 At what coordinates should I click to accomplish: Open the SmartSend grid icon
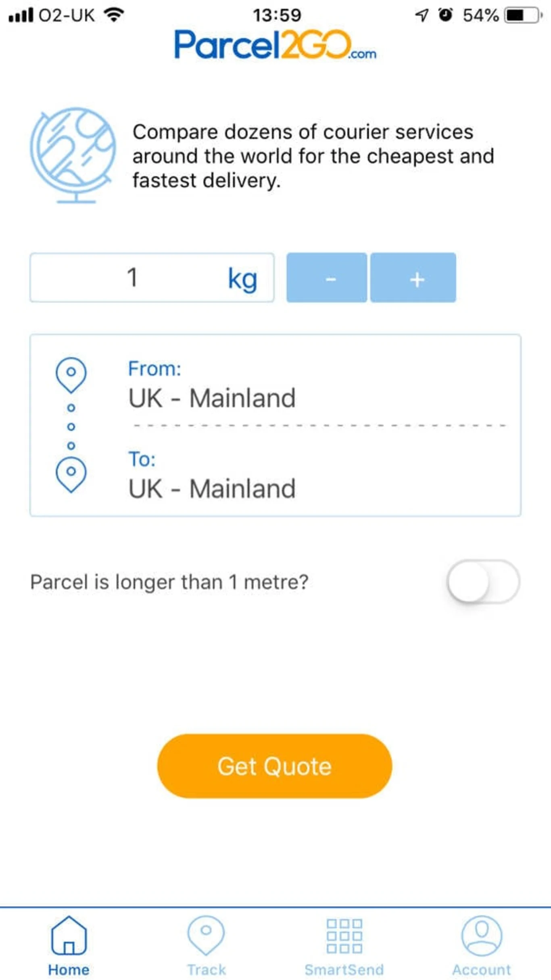tap(344, 935)
